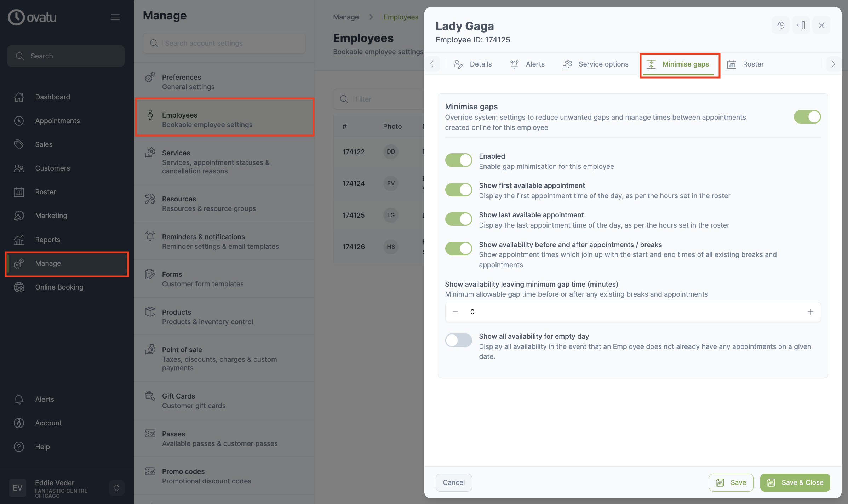Enable Show all availability for empty day
Viewport: 848px width, 504px height.
pyautogui.click(x=458, y=340)
